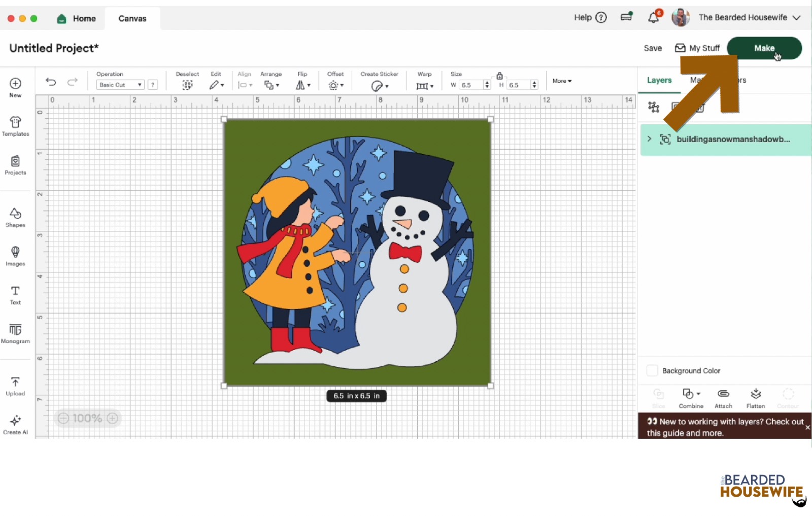Open the Images library
The height and width of the screenshot is (516, 812).
15,256
